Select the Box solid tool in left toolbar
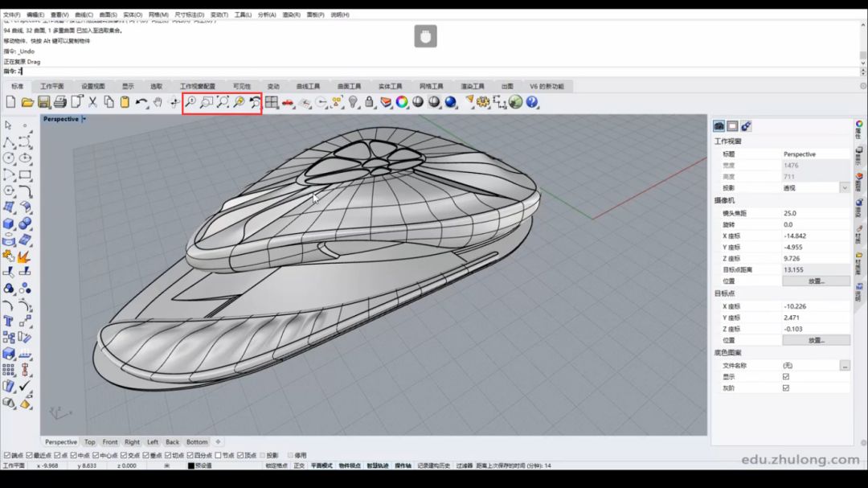 coord(8,223)
